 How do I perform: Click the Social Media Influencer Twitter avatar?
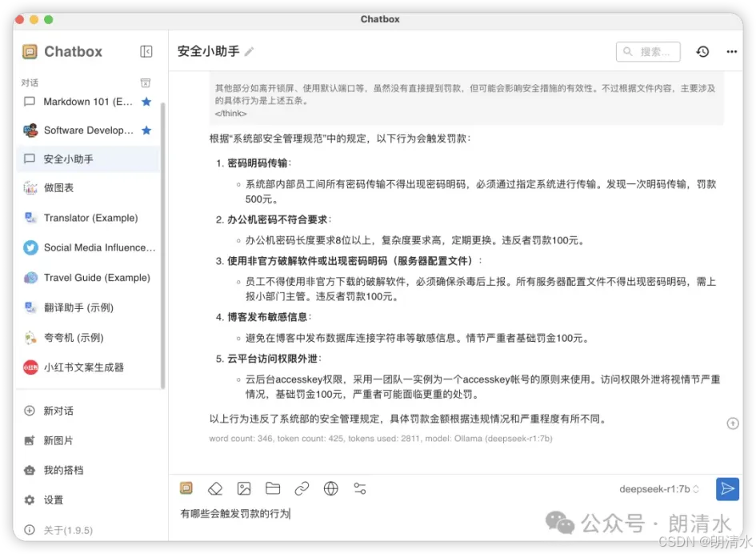point(30,247)
